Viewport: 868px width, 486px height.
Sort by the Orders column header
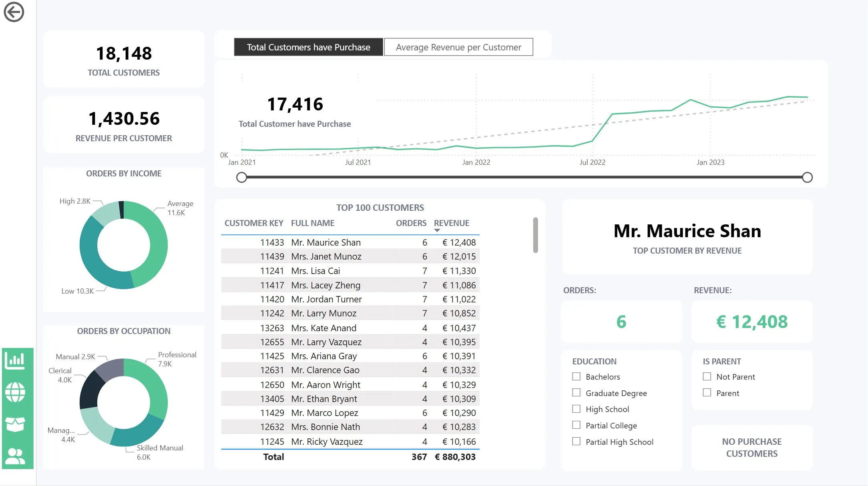[x=411, y=223]
